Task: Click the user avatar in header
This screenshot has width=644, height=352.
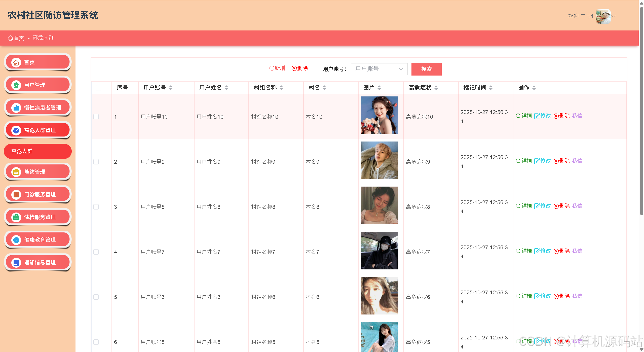Action: 603,16
